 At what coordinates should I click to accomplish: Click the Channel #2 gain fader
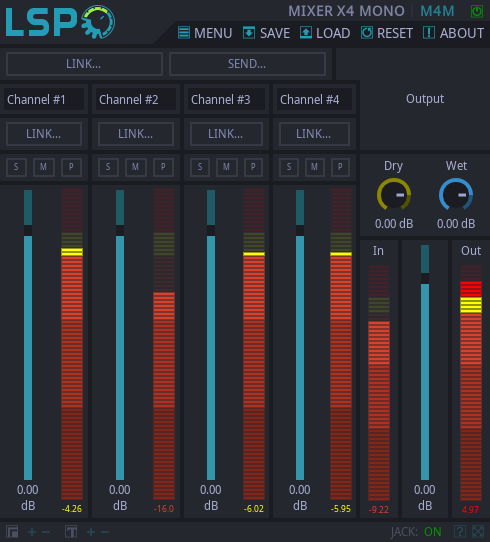coord(120,335)
